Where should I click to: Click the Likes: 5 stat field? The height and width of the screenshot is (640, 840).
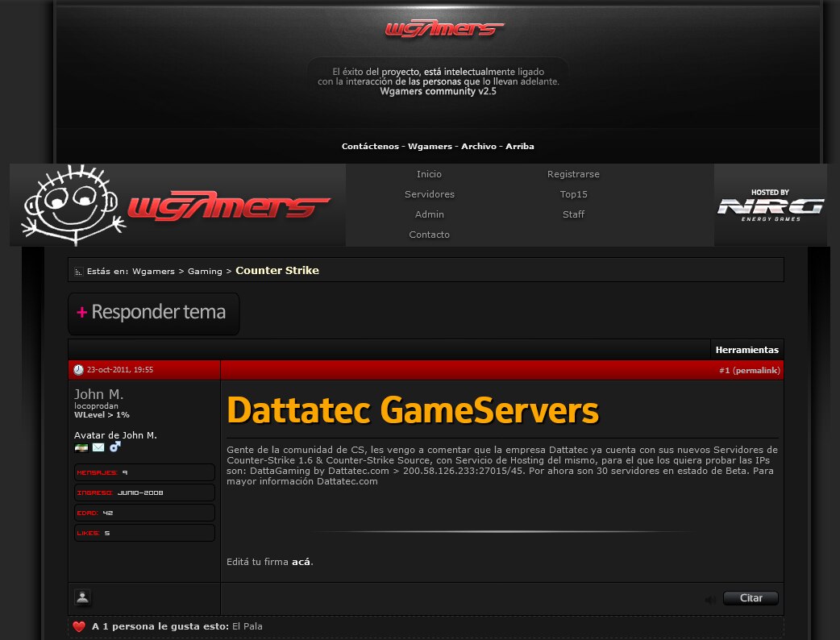point(144,533)
